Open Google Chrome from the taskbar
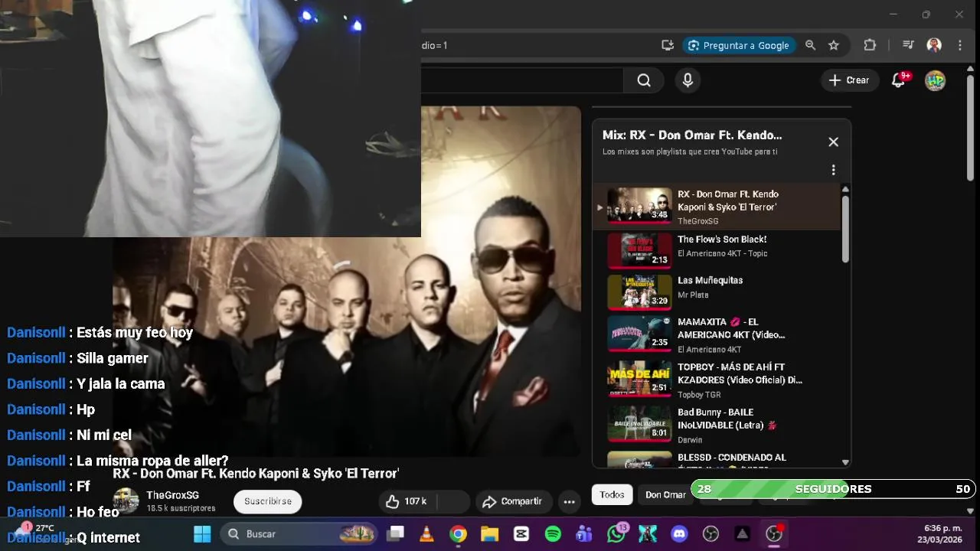Image resolution: width=980 pixels, height=551 pixels. [459, 533]
